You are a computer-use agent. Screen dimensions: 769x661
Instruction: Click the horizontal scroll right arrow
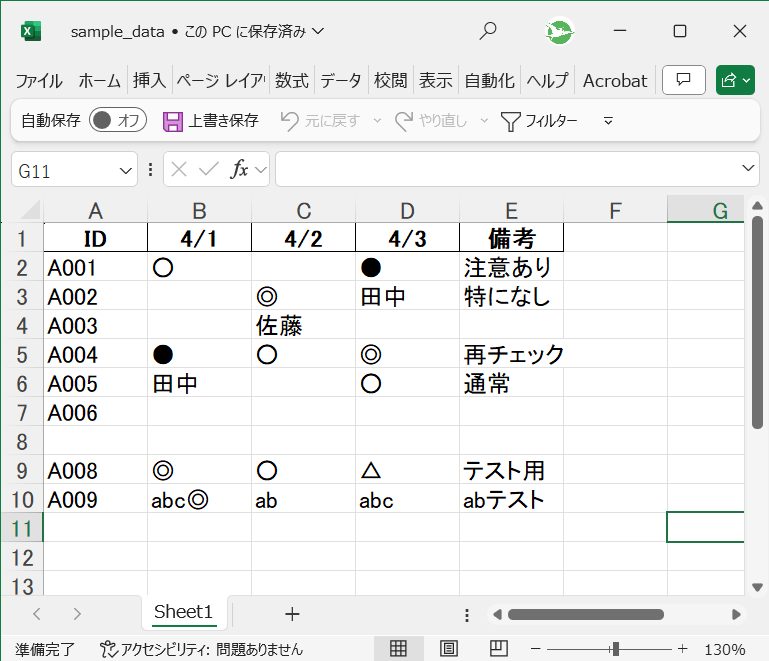[x=736, y=614]
